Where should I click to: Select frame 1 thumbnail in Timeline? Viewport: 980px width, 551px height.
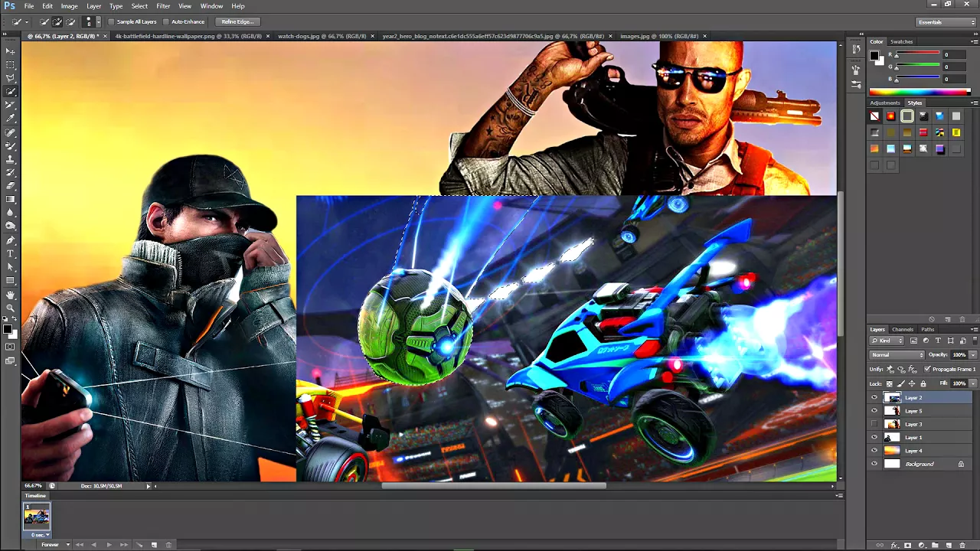pos(36,517)
